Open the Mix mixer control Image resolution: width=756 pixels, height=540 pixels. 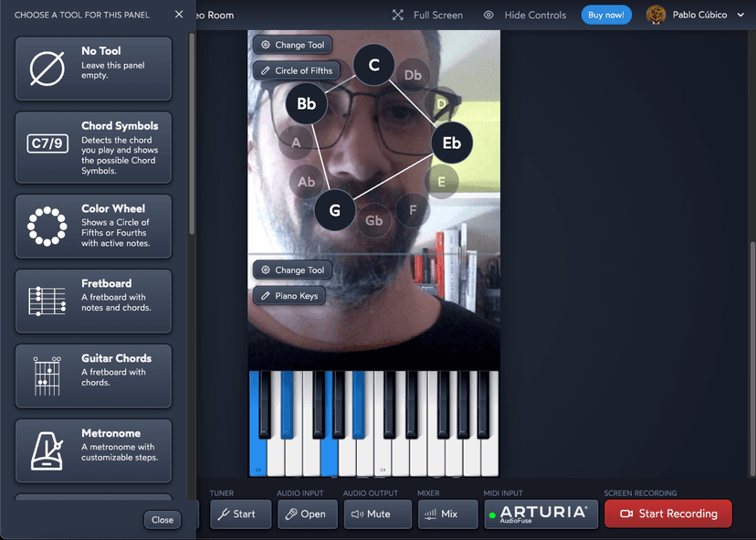point(448,514)
